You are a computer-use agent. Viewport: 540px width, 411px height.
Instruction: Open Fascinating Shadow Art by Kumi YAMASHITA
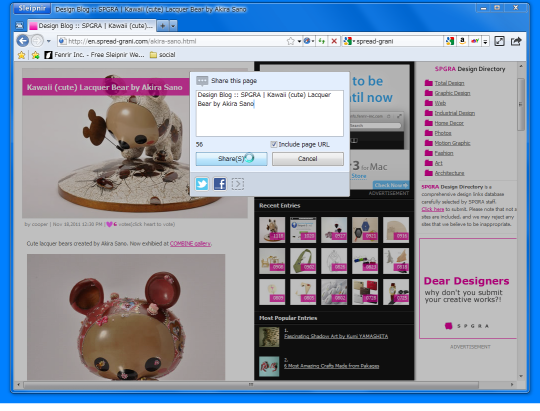(336, 336)
